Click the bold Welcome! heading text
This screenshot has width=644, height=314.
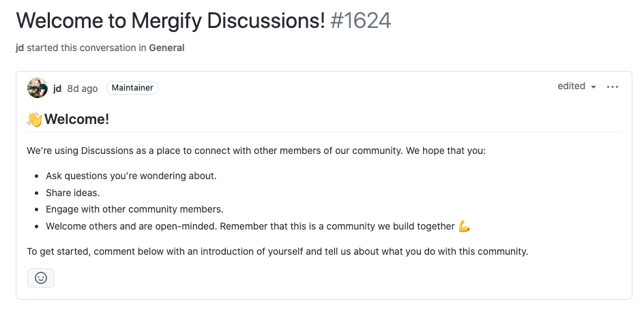click(x=77, y=119)
